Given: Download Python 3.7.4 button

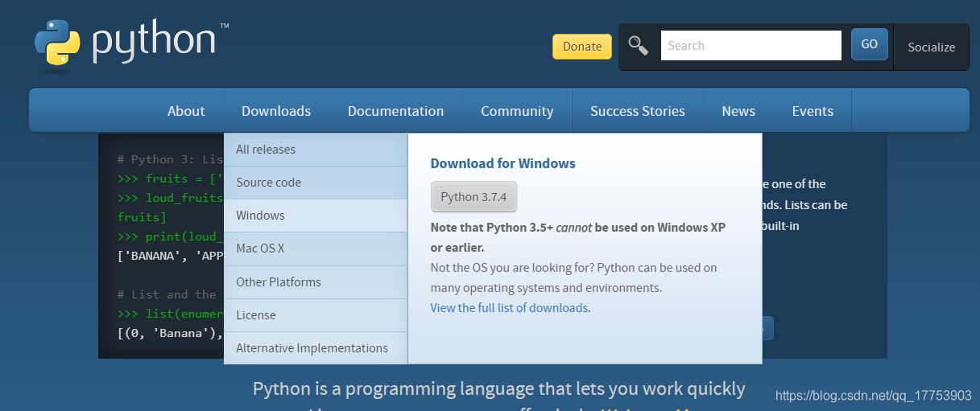Looking at the screenshot, I should [x=473, y=197].
